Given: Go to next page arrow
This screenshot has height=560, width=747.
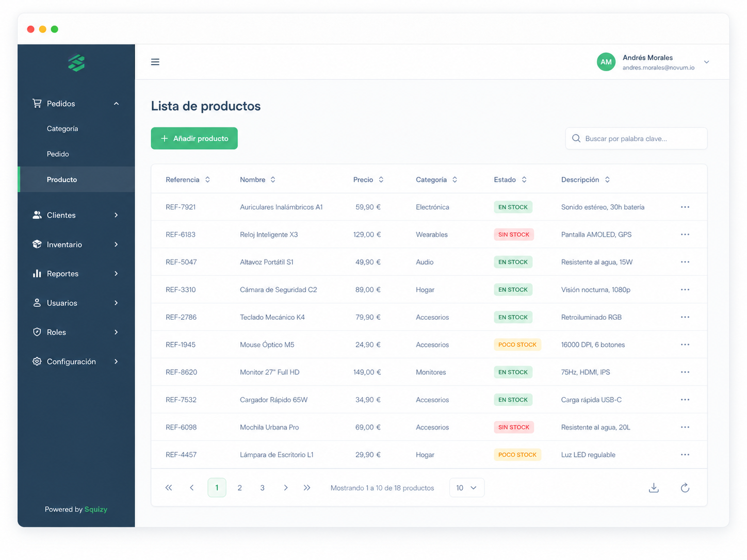Looking at the screenshot, I should [285, 488].
